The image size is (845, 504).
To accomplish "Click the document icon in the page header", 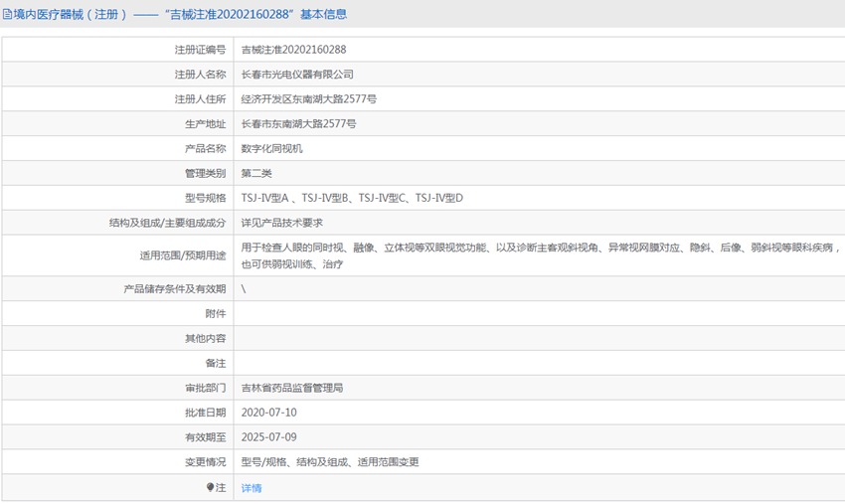I will tap(7, 15).
